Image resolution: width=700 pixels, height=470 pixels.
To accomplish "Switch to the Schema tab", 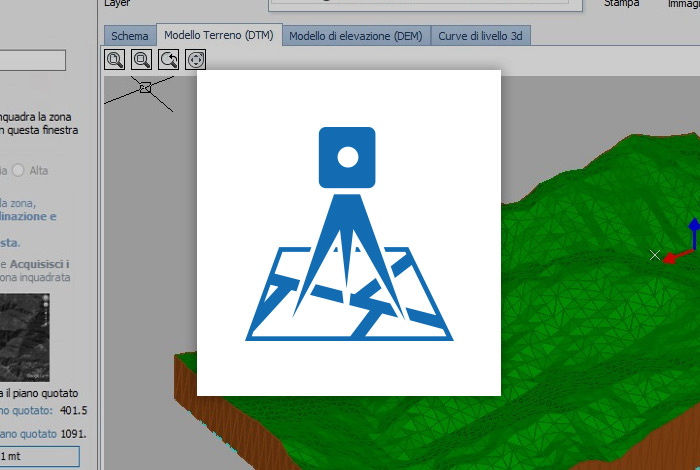I will click(130, 37).
